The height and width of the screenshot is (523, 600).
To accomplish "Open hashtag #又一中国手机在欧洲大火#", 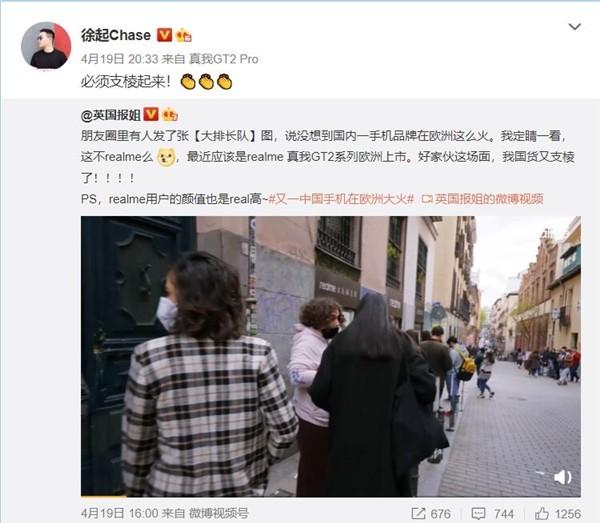I will click(x=341, y=199).
